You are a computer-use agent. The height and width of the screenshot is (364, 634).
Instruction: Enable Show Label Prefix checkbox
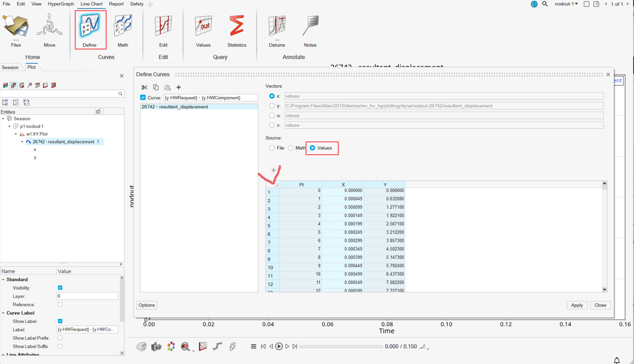tap(60, 338)
